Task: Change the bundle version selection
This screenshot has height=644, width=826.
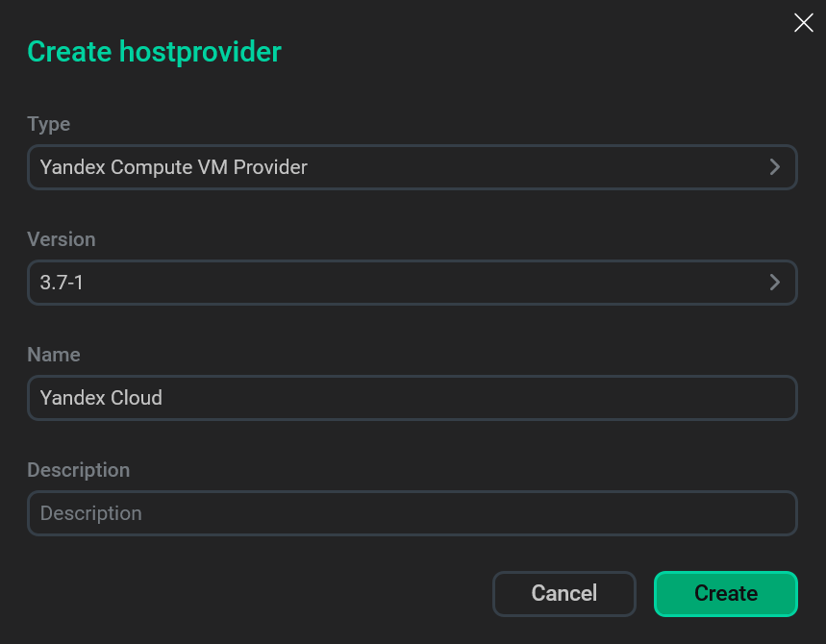Action: coord(412,283)
